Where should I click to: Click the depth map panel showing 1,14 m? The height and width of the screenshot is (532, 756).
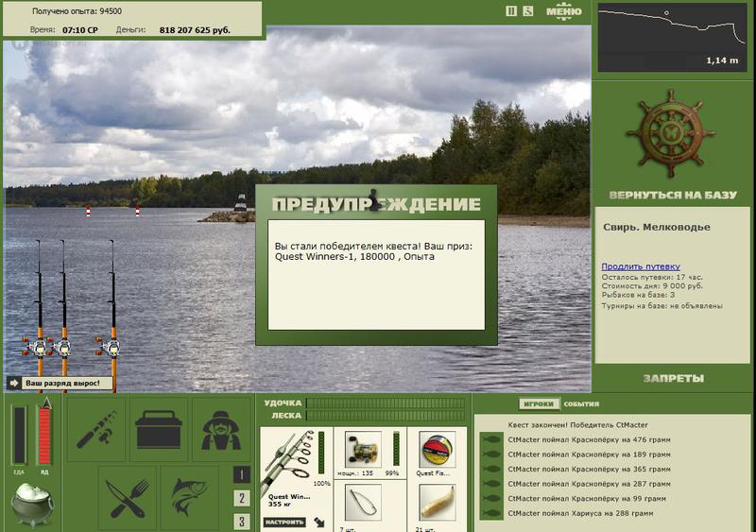point(673,38)
